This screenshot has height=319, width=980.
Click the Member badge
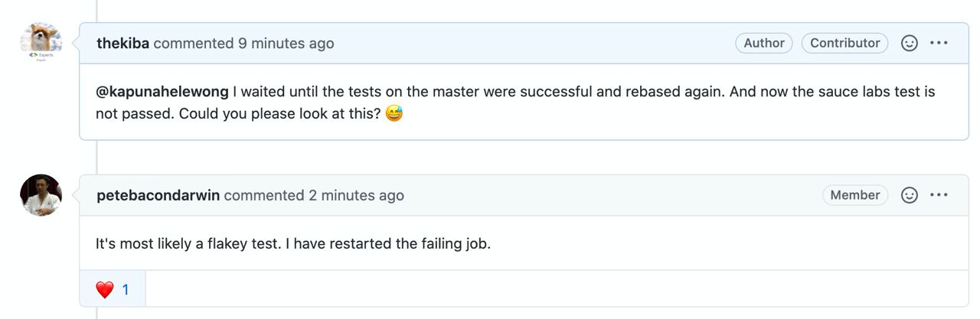click(855, 195)
